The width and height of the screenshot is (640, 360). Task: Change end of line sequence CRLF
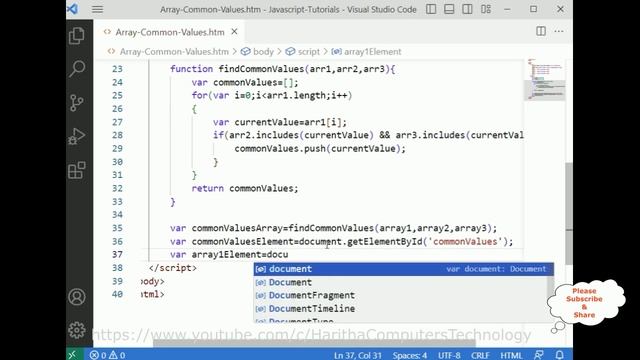(x=480, y=356)
